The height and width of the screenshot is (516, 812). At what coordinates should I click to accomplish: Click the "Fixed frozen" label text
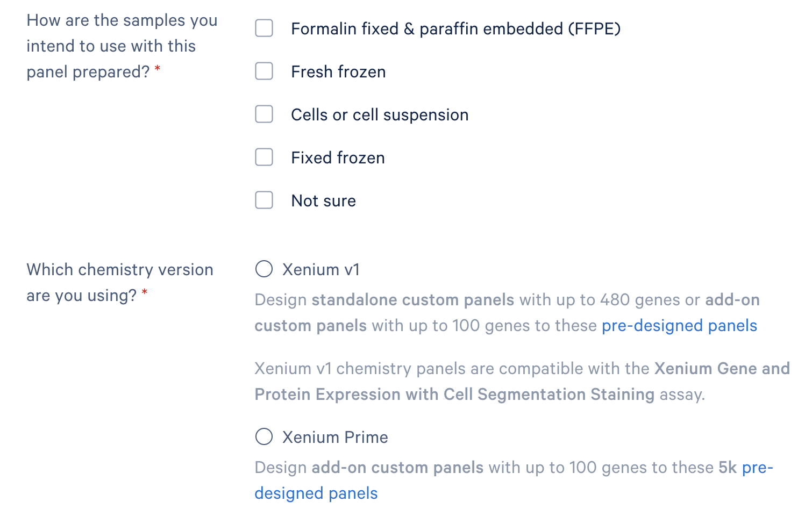(338, 157)
